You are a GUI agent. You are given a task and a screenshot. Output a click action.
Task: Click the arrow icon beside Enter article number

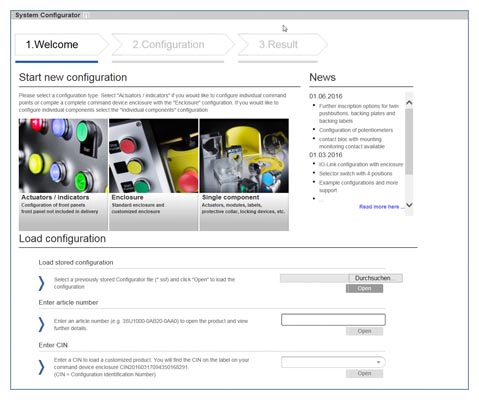coord(41,324)
